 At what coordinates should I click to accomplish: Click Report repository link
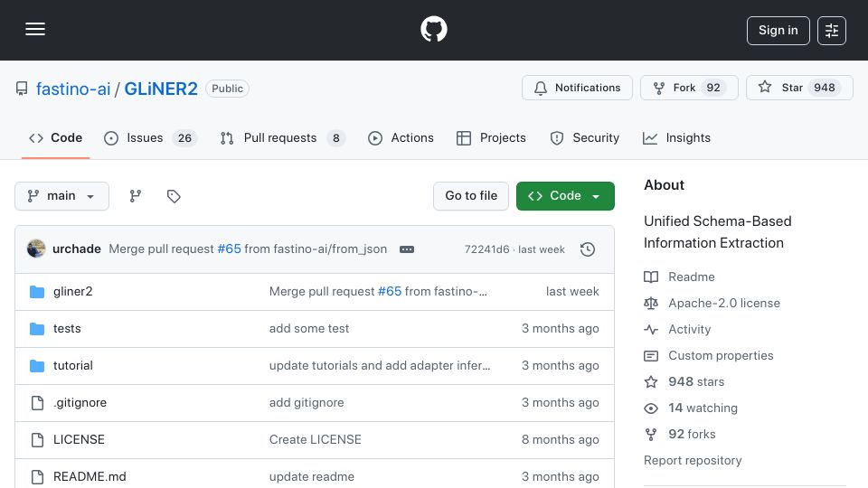(693, 460)
